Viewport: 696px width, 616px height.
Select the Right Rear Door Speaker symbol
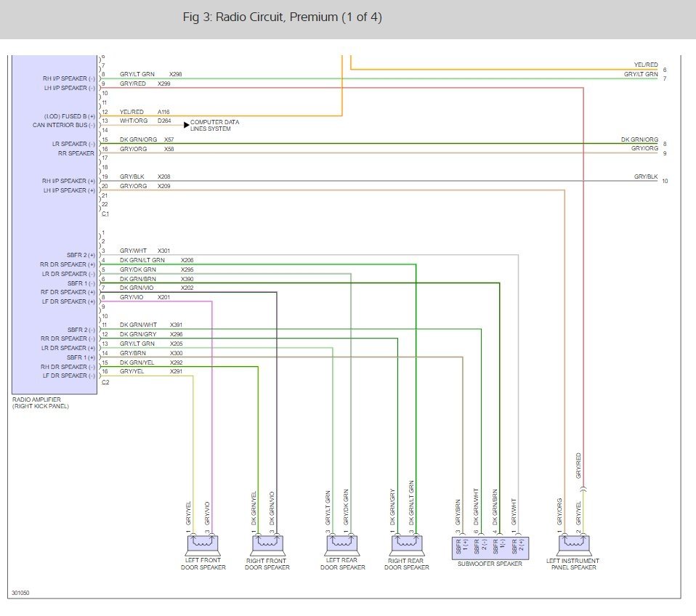[407, 545]
